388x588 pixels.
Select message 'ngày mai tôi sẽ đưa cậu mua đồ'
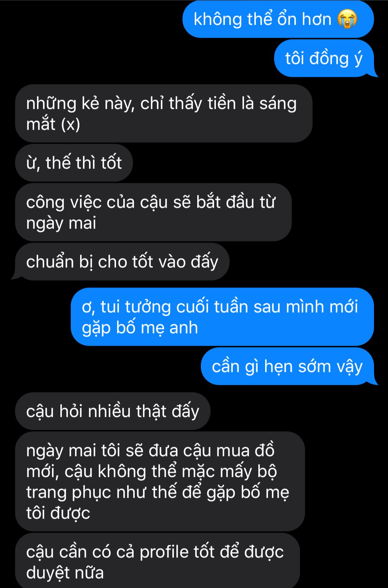[x=160, y=481]
